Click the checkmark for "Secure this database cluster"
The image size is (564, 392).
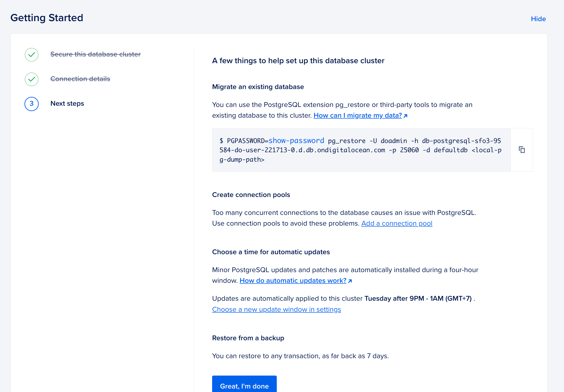coord(31,54)
